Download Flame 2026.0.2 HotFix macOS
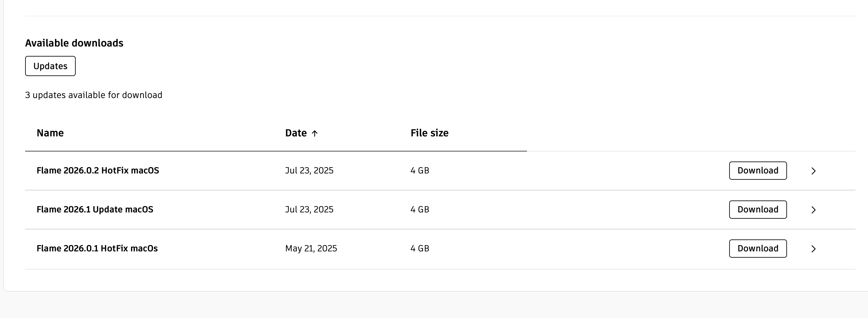 [757, 171]
